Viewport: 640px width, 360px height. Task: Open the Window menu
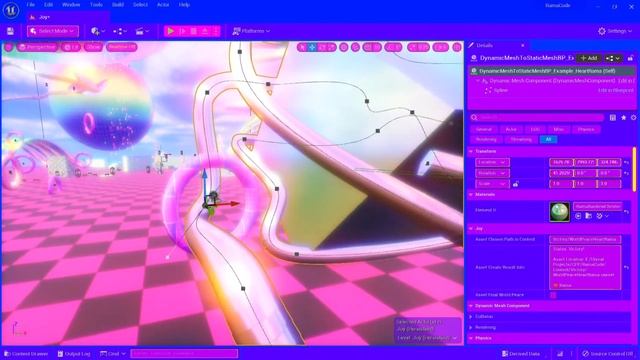[x=71, y=5]
